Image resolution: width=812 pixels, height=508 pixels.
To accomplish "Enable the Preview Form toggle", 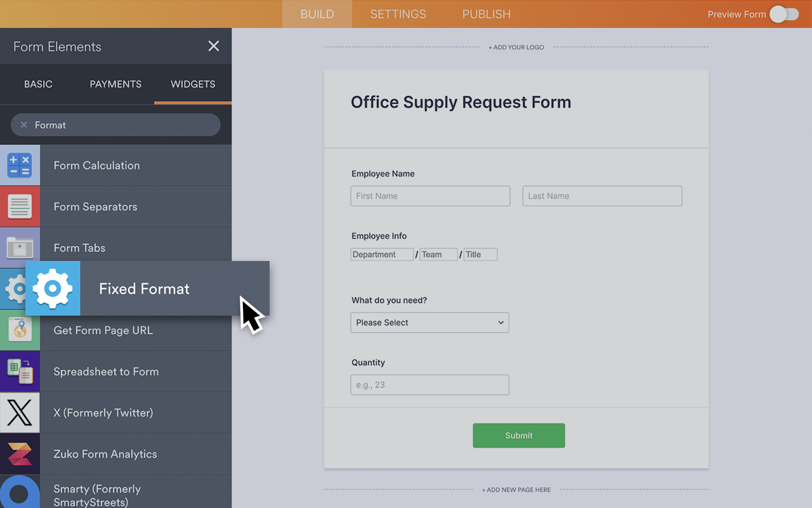I will coord(783,14).
